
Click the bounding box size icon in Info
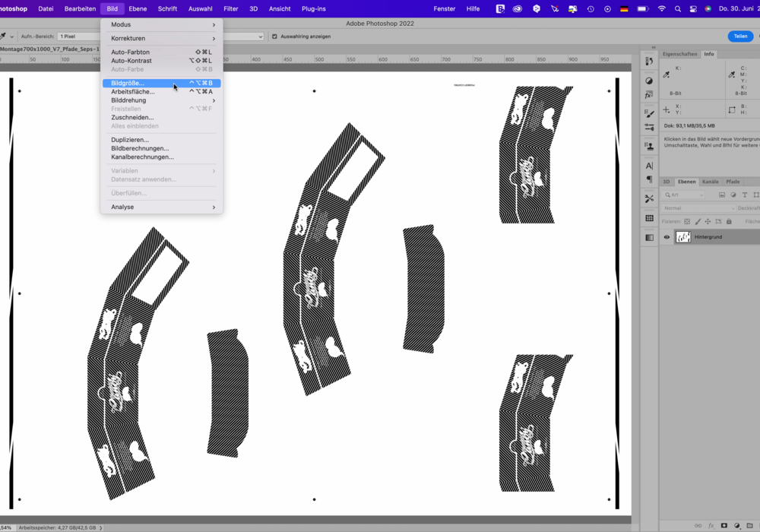click(x=732, y=110)
